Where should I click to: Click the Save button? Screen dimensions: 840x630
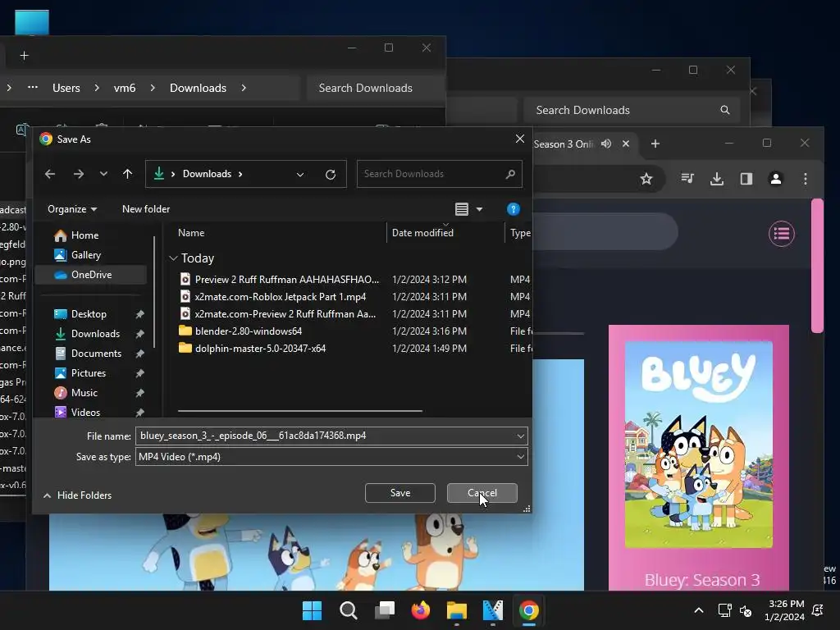(400, 493)
